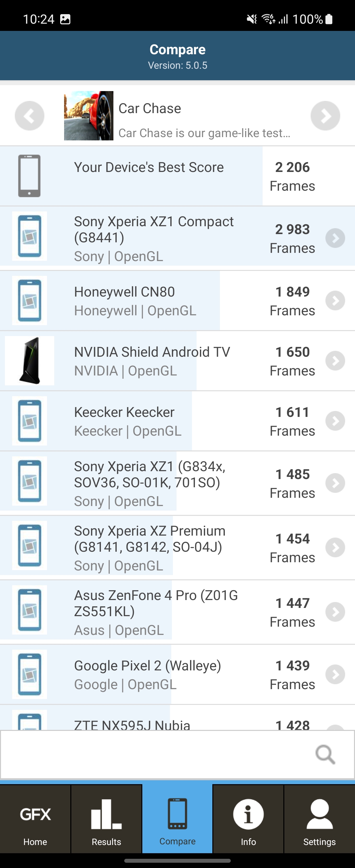Tap the NVIDIA Shield device image

pos(30,361)
